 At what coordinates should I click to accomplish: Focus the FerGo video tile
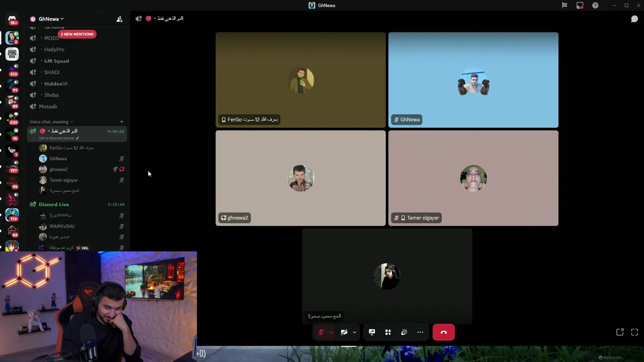[x=301, y=80]
